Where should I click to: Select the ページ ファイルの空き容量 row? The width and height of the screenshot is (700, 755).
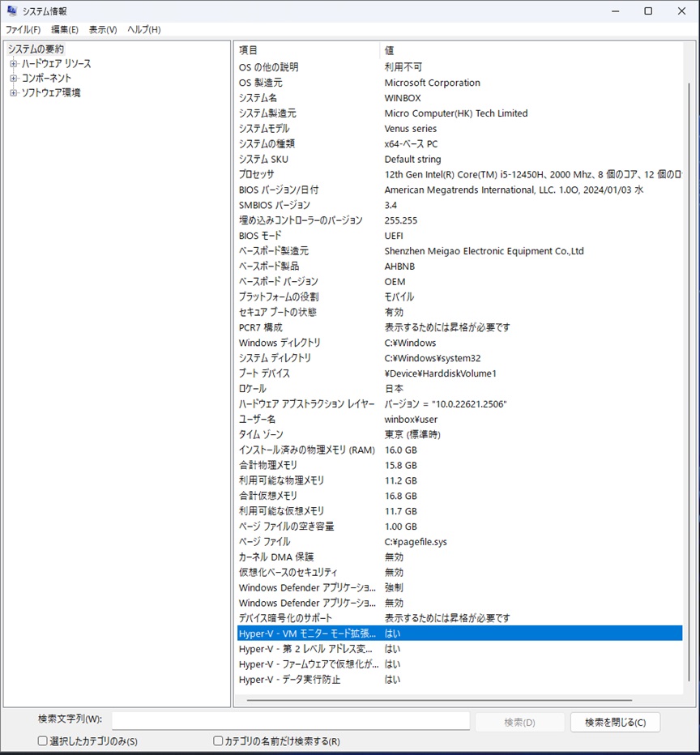(459, 527)
